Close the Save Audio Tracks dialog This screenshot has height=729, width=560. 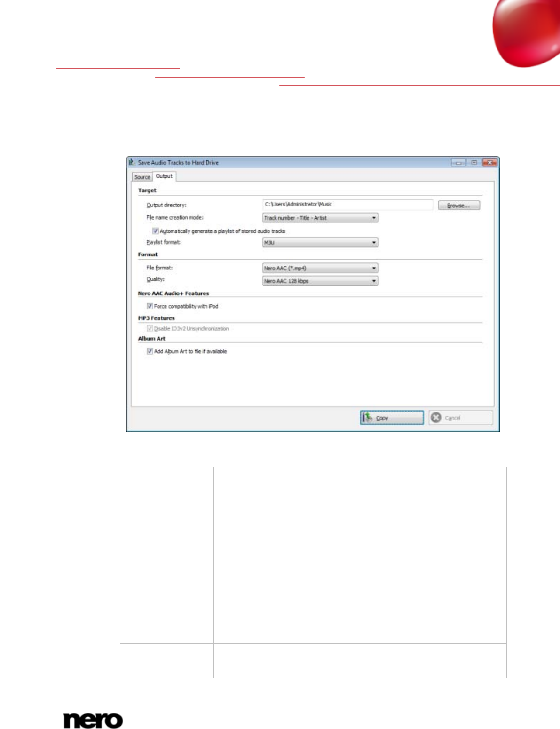click(489, 163)
